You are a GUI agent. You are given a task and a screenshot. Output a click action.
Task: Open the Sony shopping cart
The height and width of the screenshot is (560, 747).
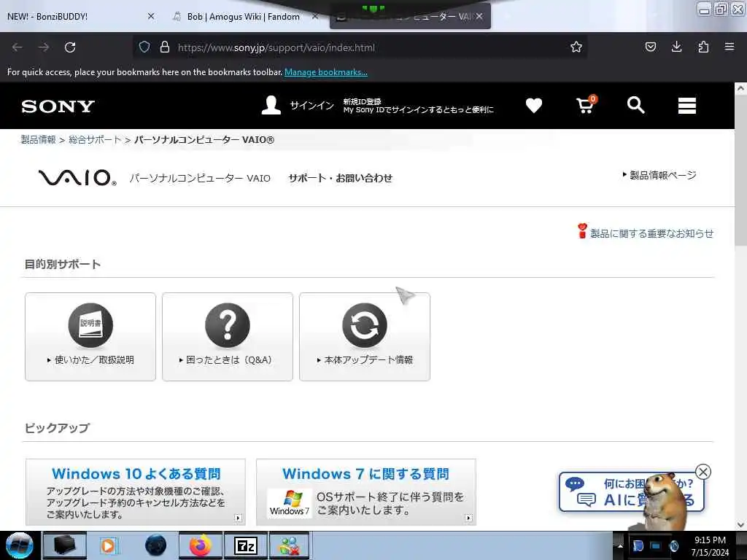tap(586, 105)
